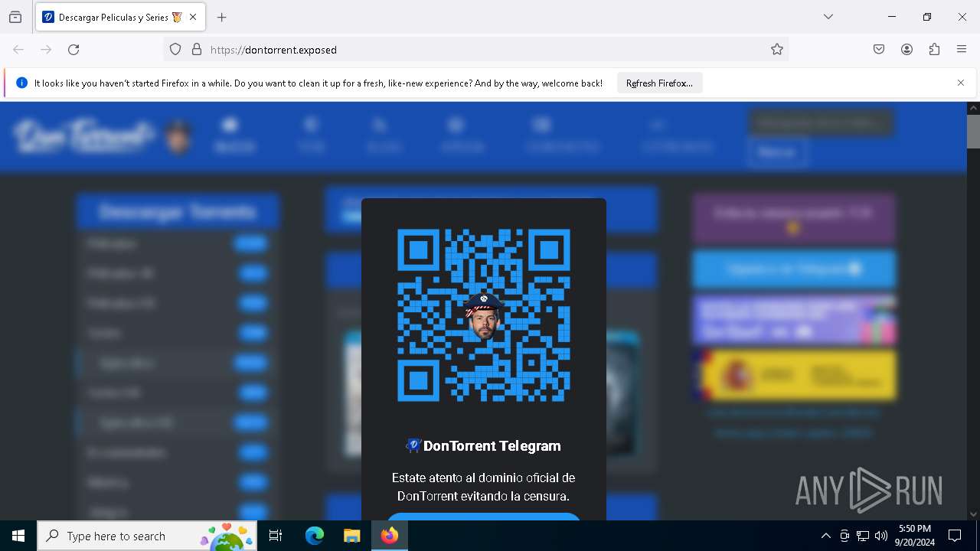Click the DonTorrent Telegram heading
Screen dimensions: 980x551
[x=484, y=446]
